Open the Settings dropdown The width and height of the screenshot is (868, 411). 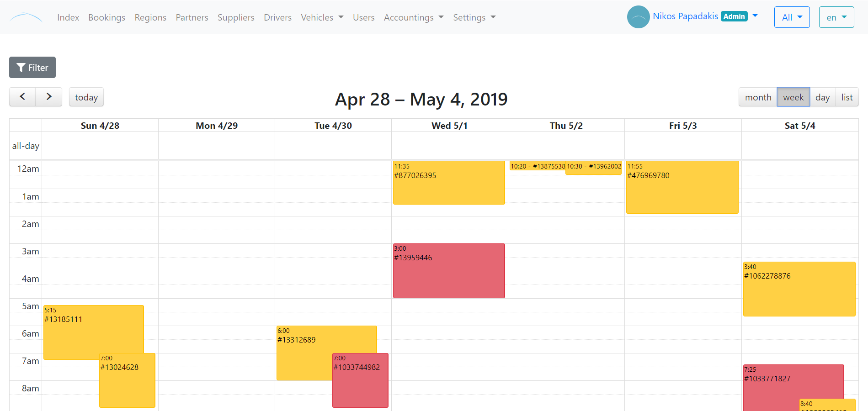(474, 17)
